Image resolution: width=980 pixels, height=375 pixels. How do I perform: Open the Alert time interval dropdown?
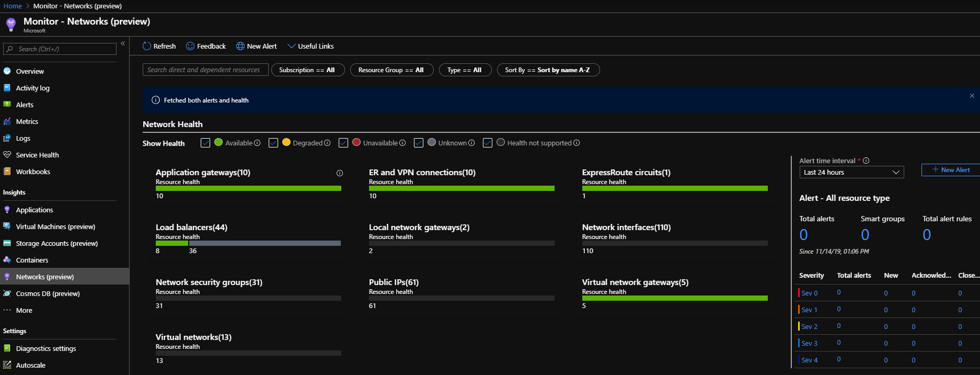851,172
